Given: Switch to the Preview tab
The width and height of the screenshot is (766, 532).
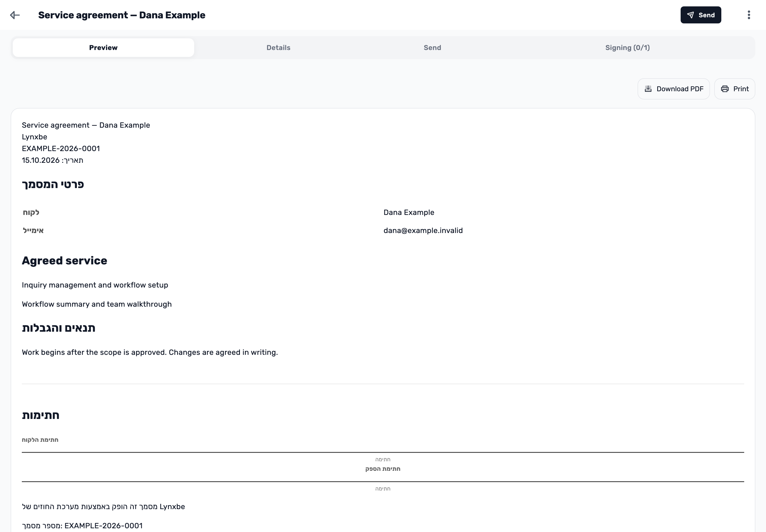Looking at the screenshot, I should 103,48.
